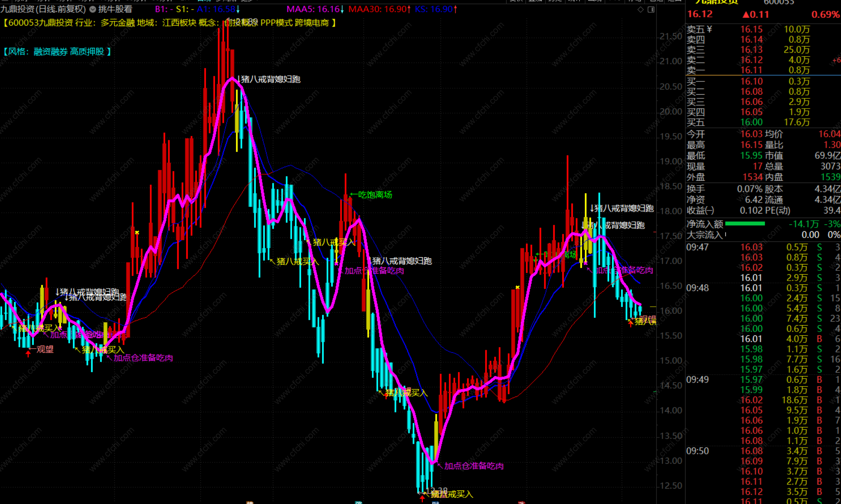
Task: Click the red arrow at chart bottom low
Action: click(422, 499)
